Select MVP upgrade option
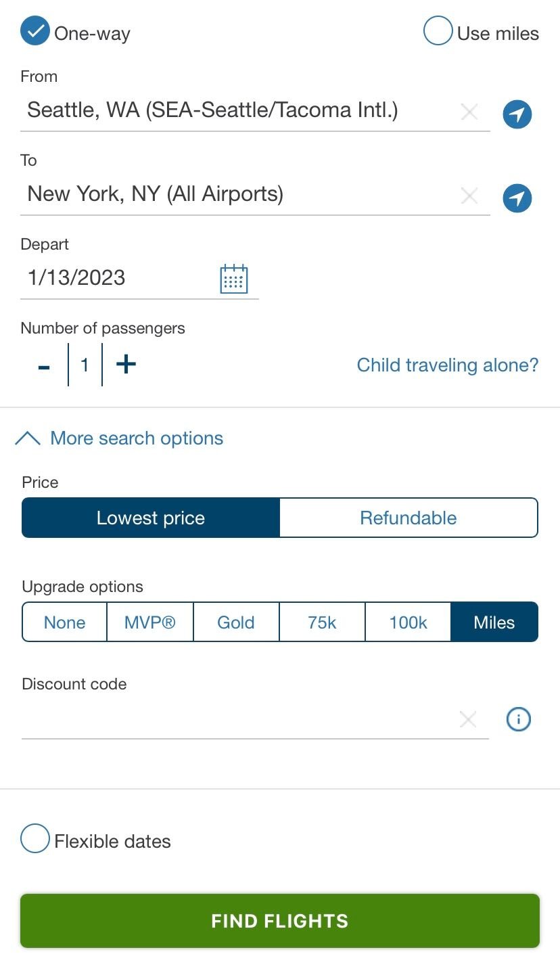 [x=150, y=622]
